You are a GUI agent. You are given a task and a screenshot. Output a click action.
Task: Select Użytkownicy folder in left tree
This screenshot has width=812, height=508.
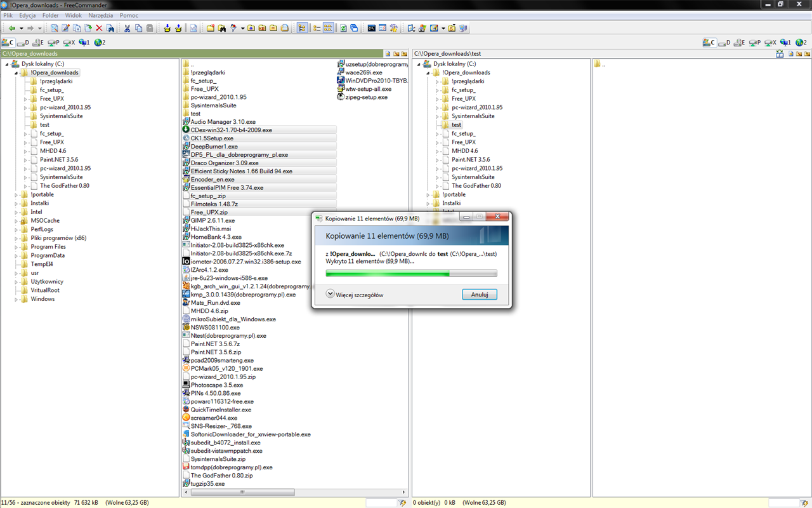[47, 282]
